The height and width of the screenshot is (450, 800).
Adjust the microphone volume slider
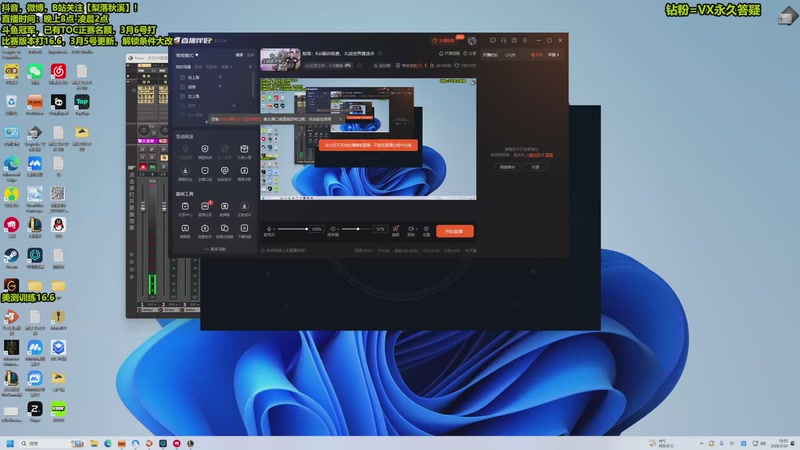[x=292, y=229]
